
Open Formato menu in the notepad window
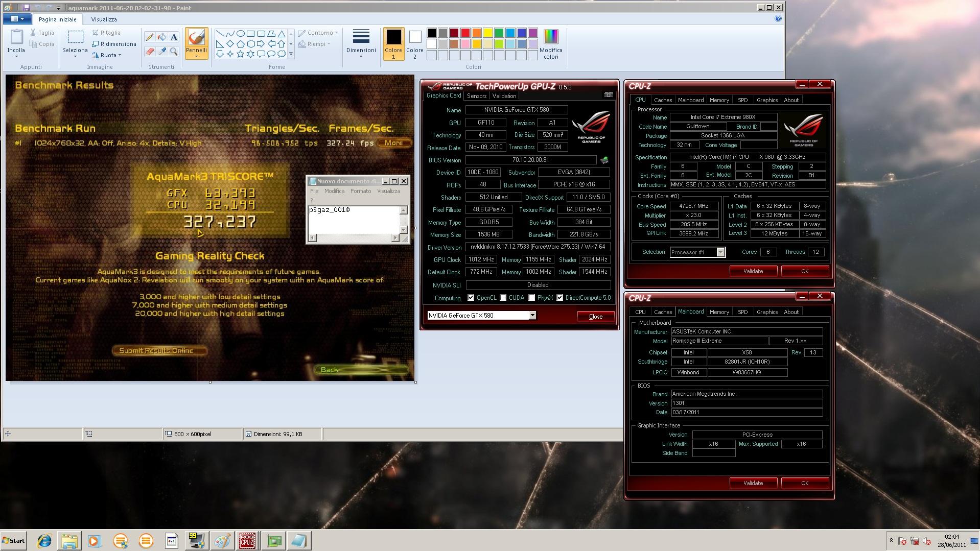[x=361, y=191]
